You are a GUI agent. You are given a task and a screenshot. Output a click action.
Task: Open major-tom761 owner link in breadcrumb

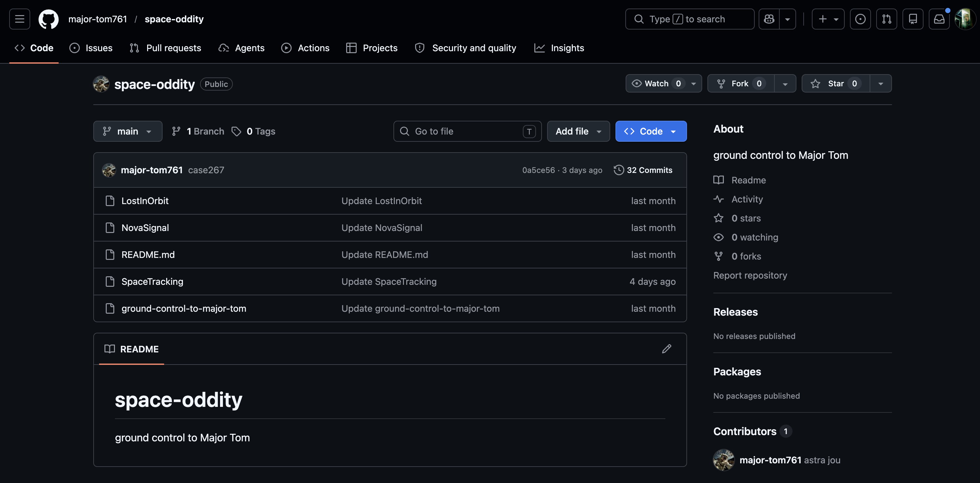(x=98, y=19)
